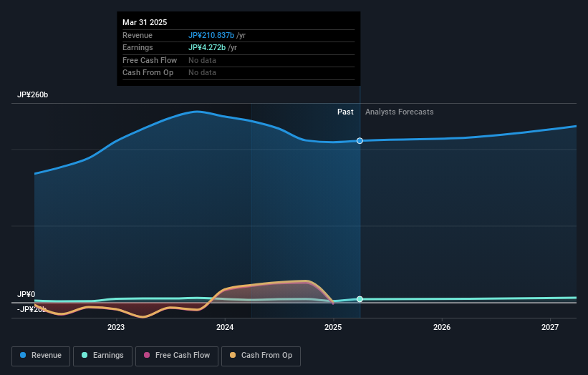Toggle the Revenue legend button
Image resolution: width=588 pixels, height=375 pixels.
click(41, 356)
